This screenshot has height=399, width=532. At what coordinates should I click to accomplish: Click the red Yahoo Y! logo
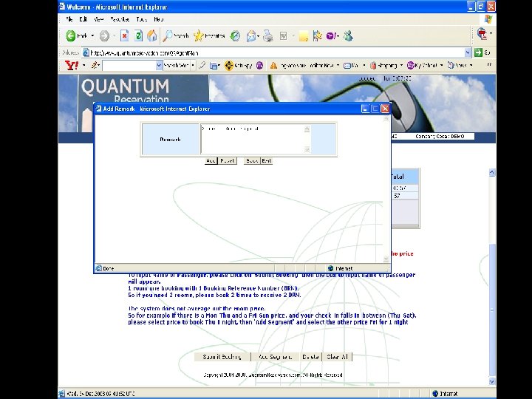click(x=72, y=65)
